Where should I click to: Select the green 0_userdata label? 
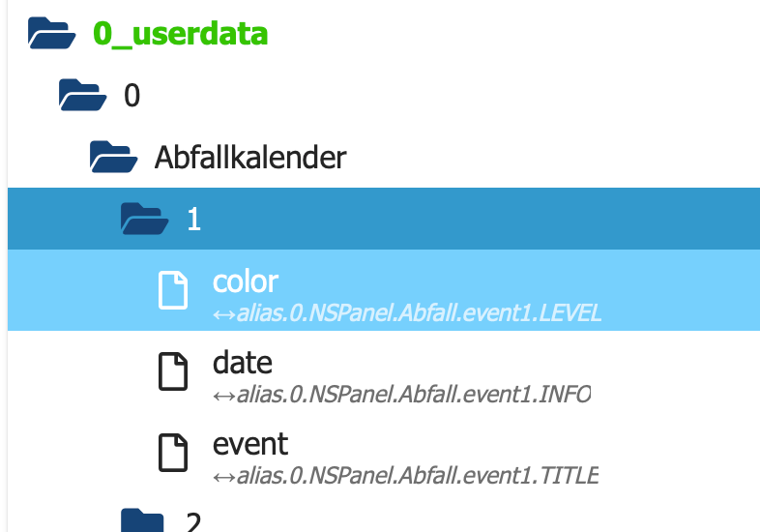click(x=180, y=34)
